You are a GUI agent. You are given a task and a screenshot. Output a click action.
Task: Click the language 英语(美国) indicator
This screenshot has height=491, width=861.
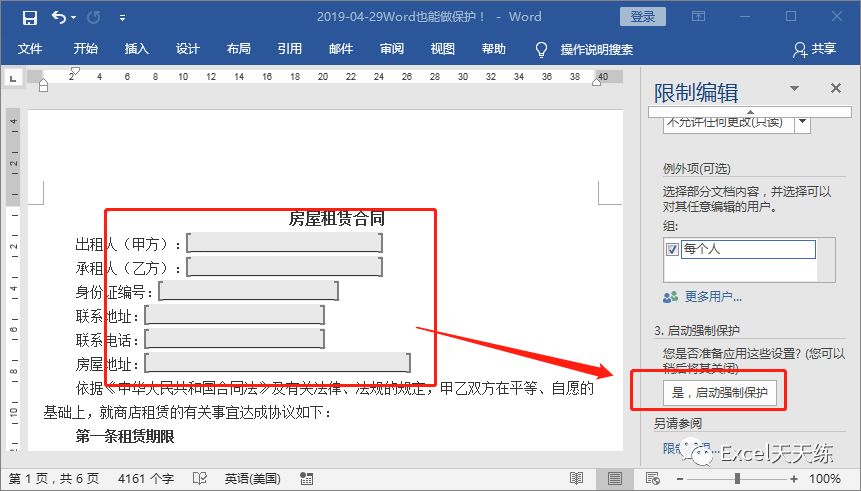(x=253, y=478)
